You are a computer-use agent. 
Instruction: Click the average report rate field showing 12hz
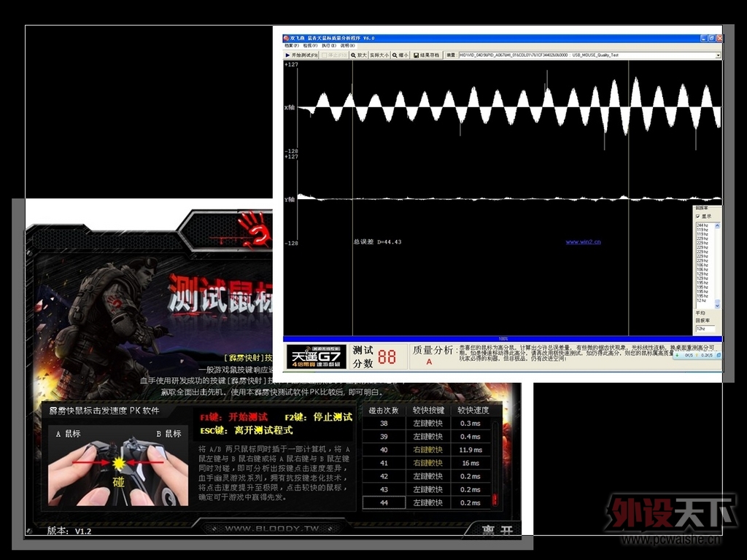pos(705,329)
